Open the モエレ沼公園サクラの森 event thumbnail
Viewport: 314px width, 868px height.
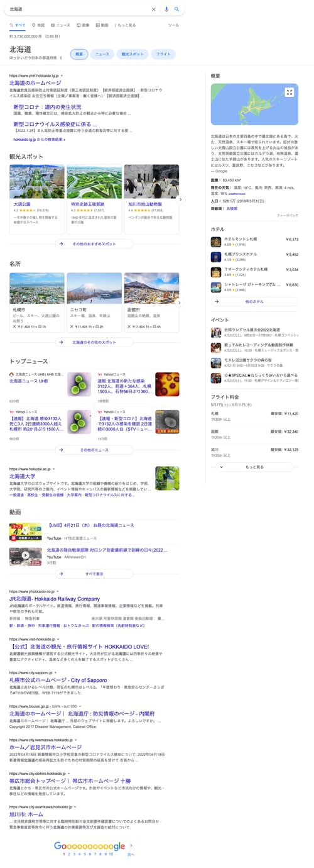pyautogui.click(x=215, y=363)
